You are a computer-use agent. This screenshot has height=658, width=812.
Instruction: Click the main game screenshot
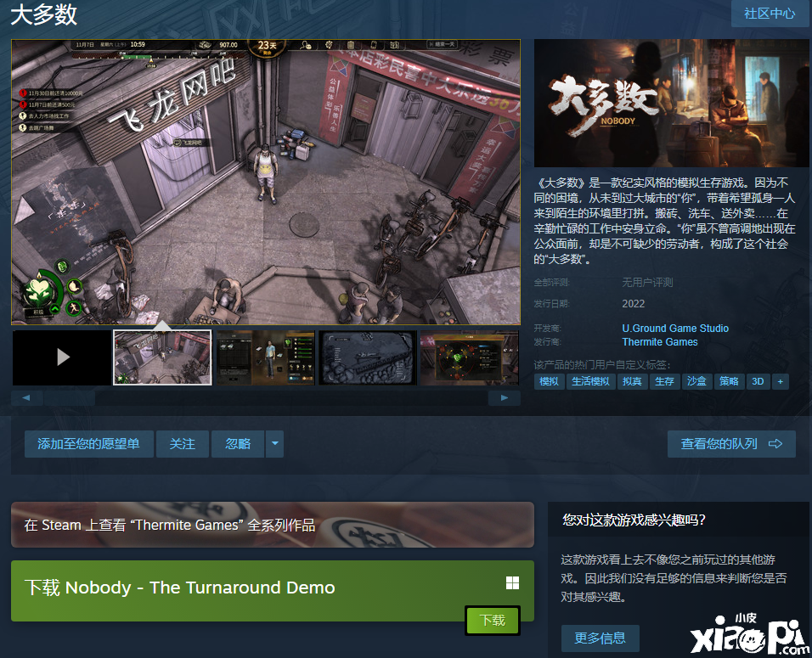(x=266, y=182)
